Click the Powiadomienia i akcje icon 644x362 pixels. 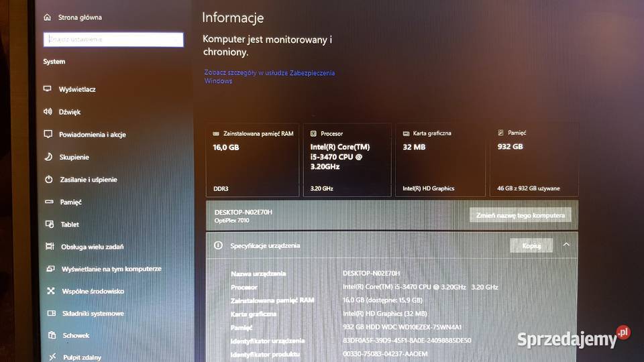pos(48,134)
